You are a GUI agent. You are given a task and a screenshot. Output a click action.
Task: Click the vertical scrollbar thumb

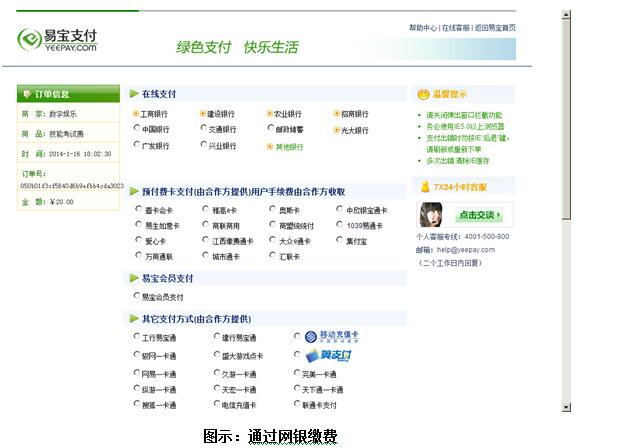[x=566, y=119]
